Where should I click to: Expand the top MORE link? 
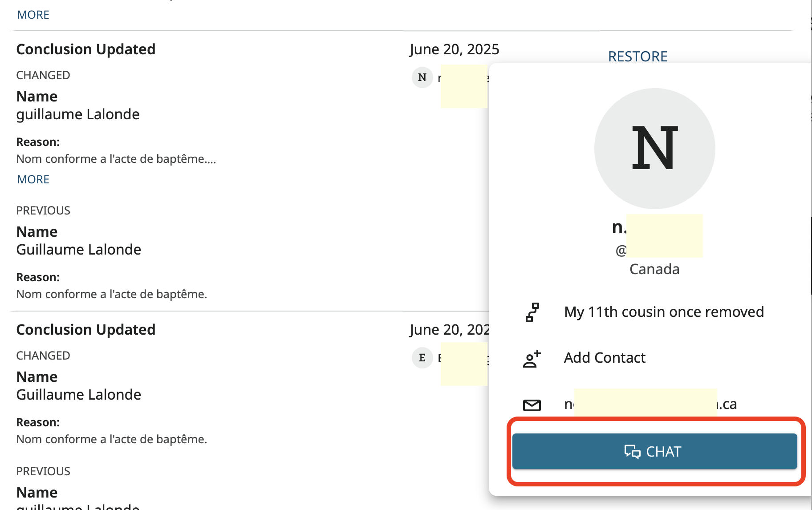click(x=33, y=15)
